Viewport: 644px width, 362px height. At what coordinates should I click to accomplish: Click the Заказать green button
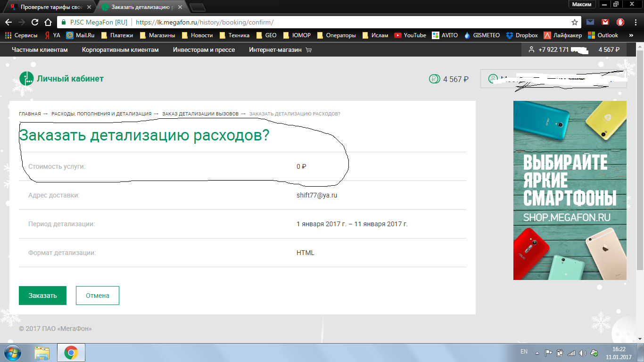42,296
